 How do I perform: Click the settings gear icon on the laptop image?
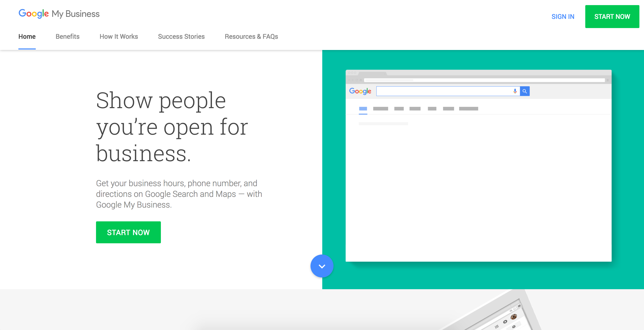coord(514,327)
